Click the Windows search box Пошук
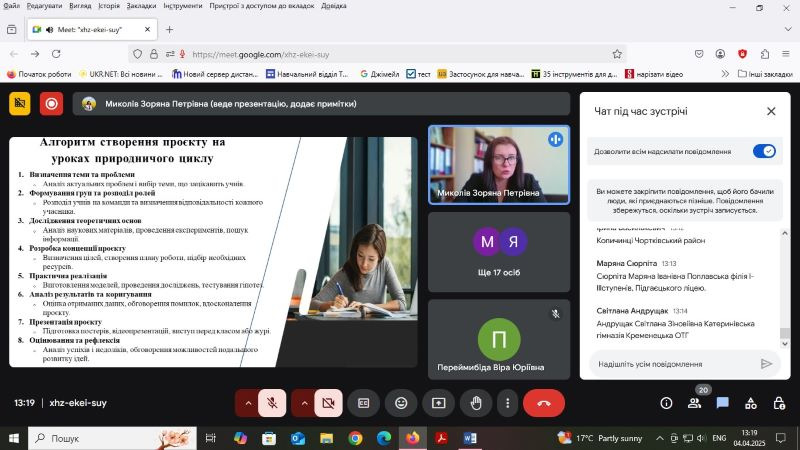The height and width of the screenshot is (450, 800). pos(112,438)
